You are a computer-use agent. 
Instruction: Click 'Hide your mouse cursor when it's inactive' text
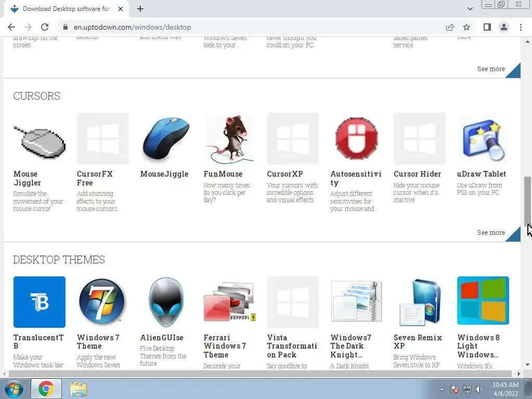[416, 192]
